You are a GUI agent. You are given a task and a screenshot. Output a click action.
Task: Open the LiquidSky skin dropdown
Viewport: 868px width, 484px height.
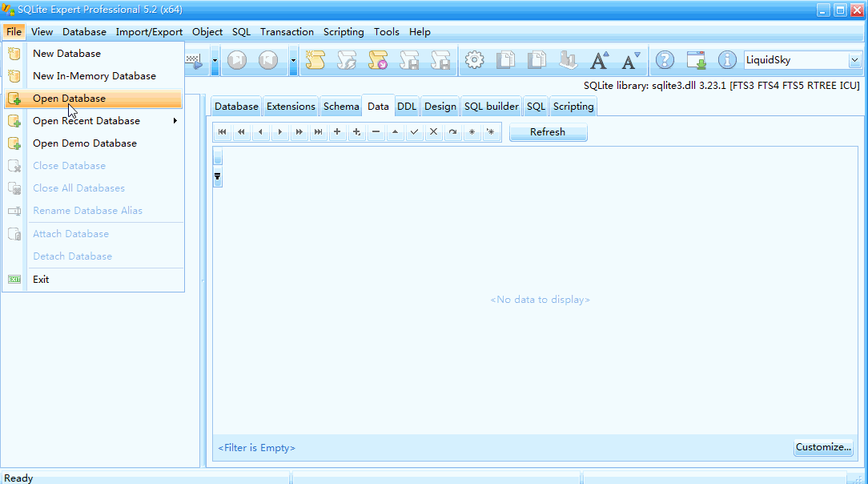(x=854, y=60)
